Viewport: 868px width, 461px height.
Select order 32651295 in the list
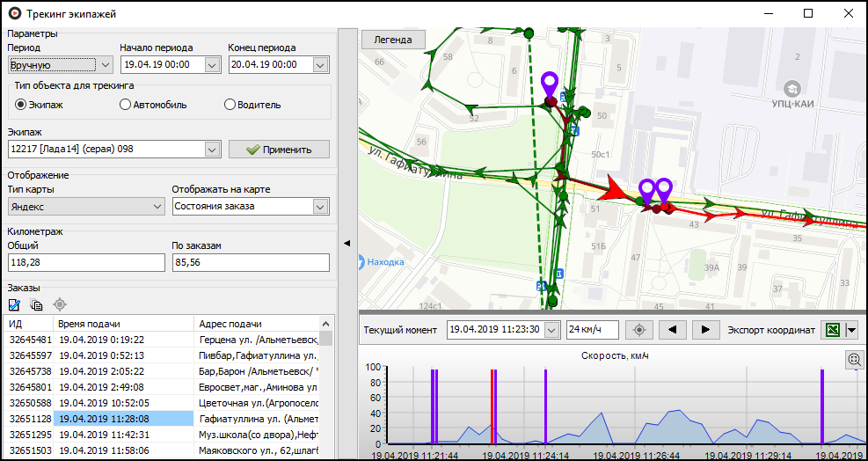31,435
